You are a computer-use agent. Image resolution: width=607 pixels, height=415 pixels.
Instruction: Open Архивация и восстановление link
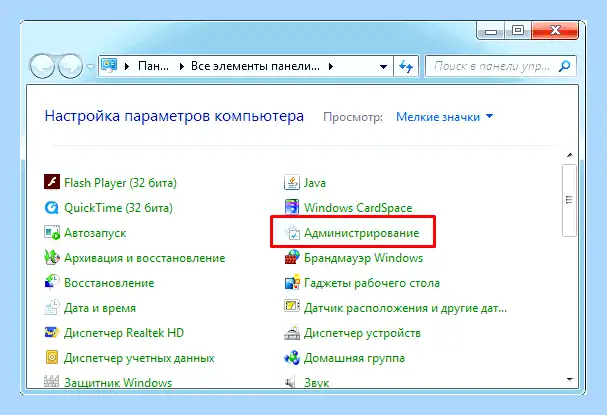pos(144,258)
